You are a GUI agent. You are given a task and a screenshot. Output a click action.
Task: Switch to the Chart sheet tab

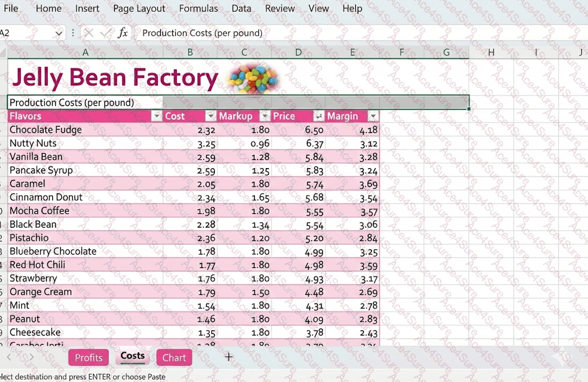(x=174, y=357)
